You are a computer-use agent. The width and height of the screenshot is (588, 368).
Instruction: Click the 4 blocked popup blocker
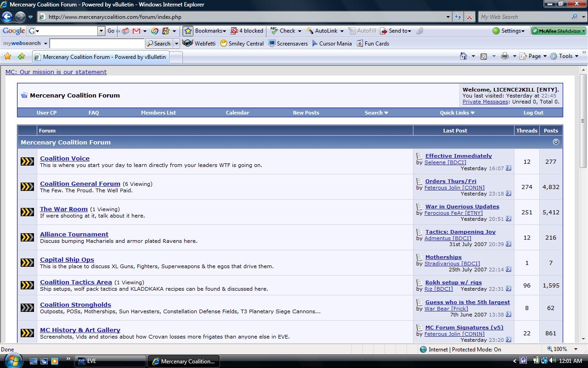pyautogui.click(x=247, y=31)
